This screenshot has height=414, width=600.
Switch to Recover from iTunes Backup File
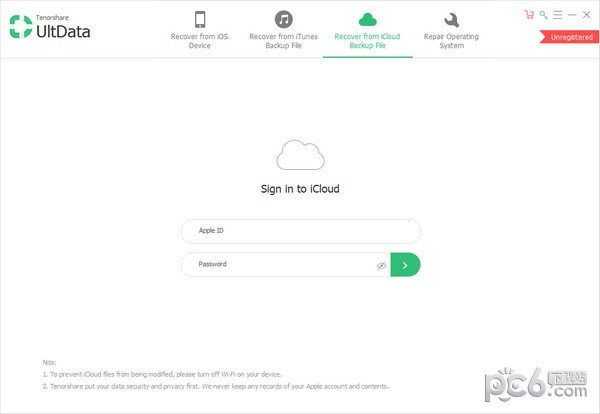[284, 30]
